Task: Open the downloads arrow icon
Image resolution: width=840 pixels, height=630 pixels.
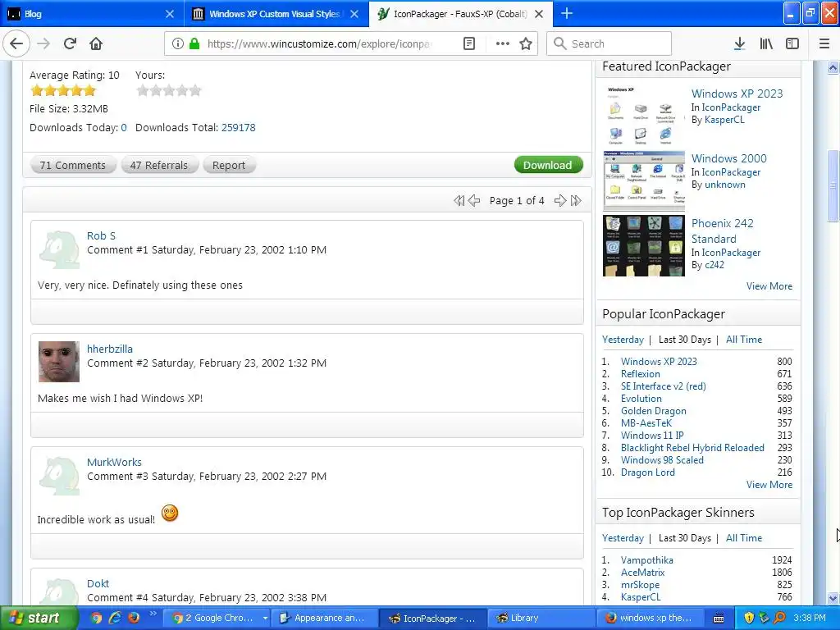Action: (x=739, y=43)
